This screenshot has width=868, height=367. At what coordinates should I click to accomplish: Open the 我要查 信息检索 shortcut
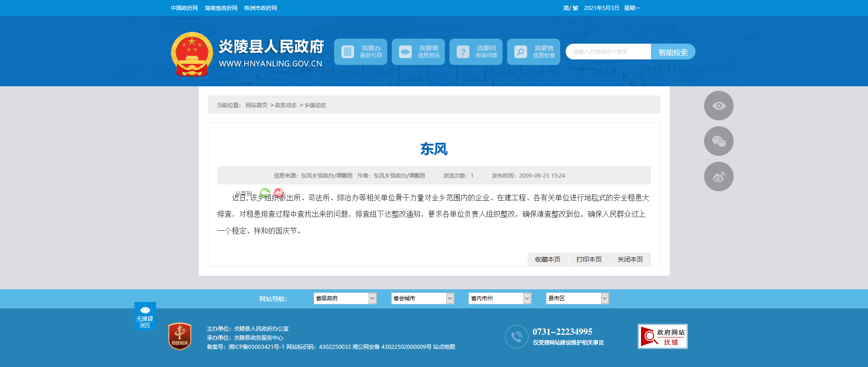(533, 52)
